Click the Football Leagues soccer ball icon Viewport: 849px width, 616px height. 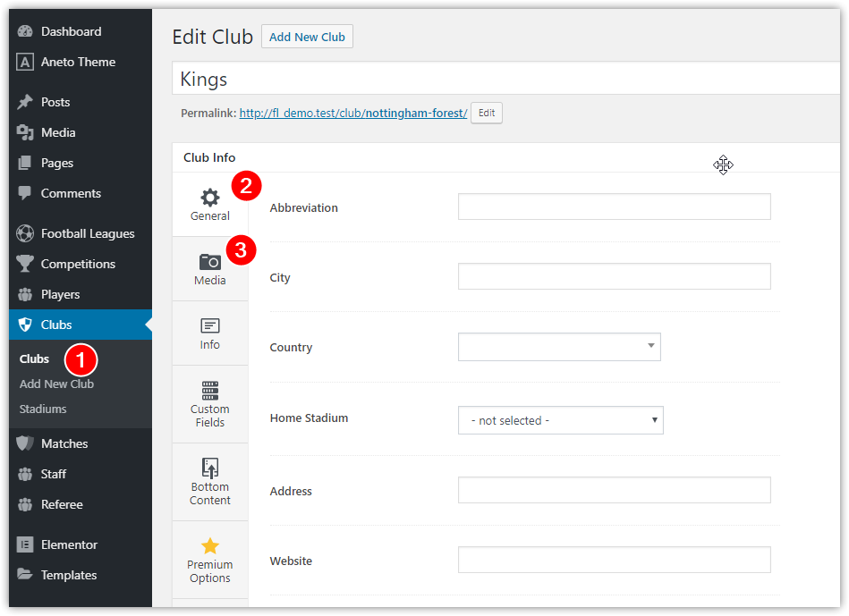click(x=25, y=233)
